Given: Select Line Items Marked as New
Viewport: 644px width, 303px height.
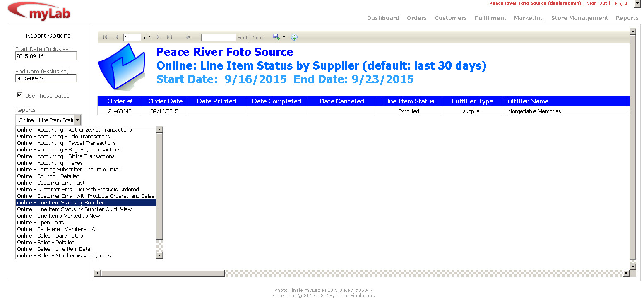Looking at the screenshot, I should 87,216.
